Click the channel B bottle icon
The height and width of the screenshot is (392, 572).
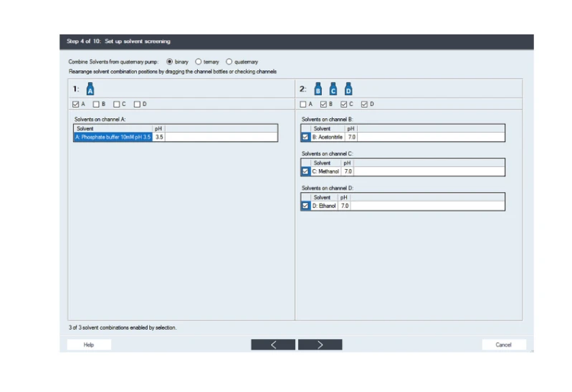[318, 89]
